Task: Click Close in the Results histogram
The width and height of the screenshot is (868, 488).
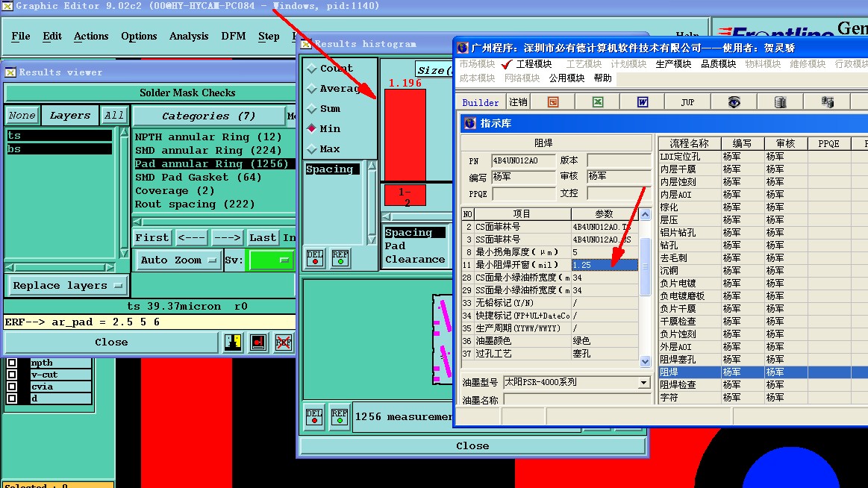Action: click(x=472, y=446)
